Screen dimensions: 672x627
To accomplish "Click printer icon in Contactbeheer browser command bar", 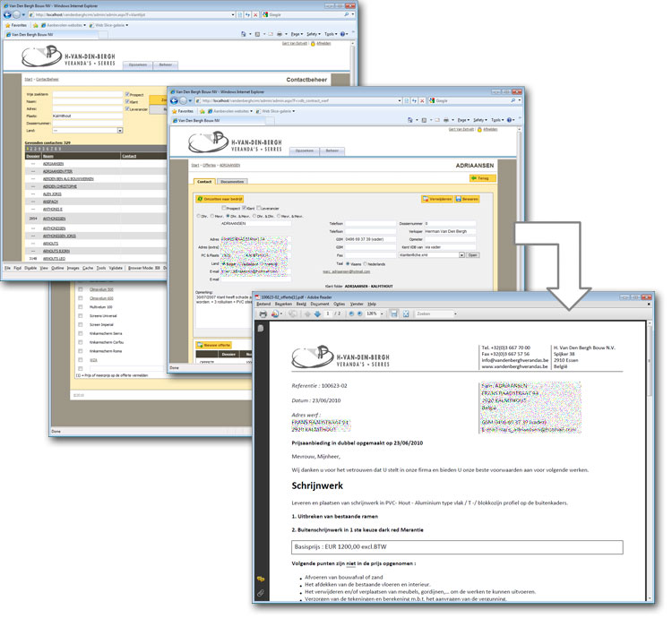I will click(280, 34).
